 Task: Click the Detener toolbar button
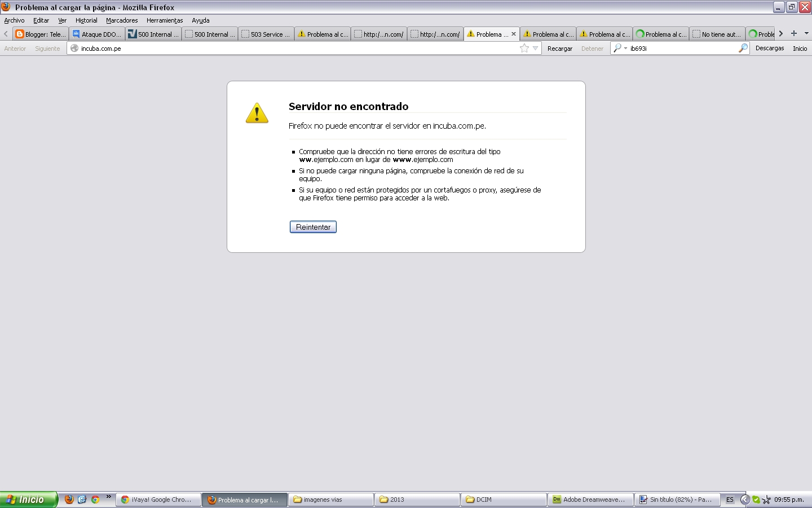click(x=592, y=49)
